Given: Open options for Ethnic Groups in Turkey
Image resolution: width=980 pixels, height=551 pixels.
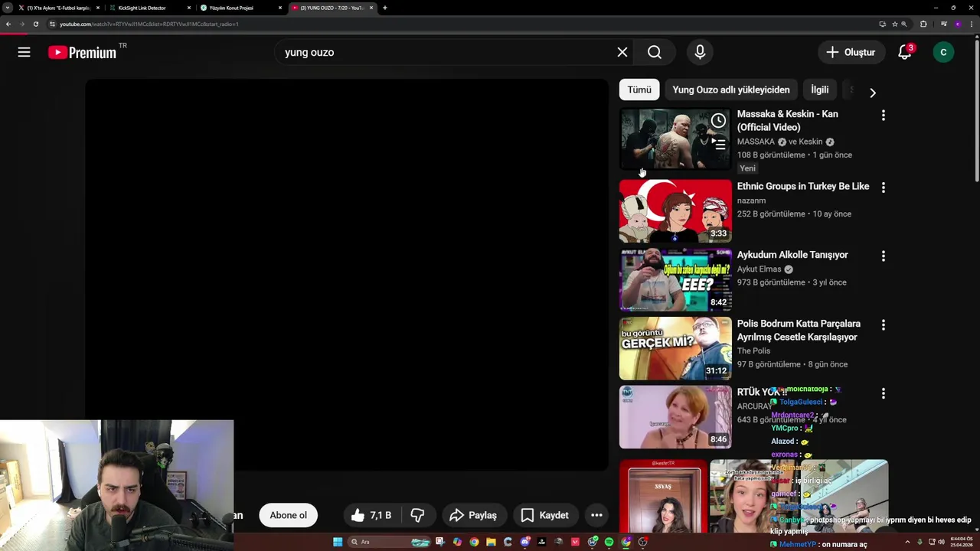Looking at the screenshot, I should coord(883,187).
